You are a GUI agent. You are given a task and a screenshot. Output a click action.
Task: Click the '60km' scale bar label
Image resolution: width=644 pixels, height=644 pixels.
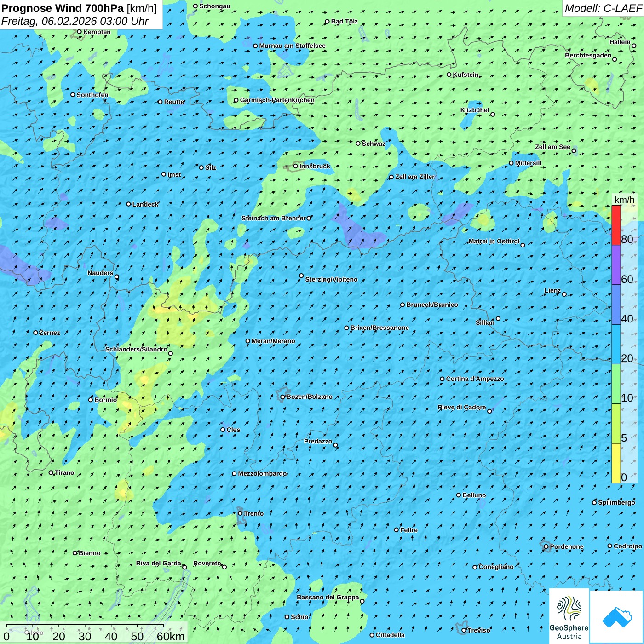pos(171,636)
